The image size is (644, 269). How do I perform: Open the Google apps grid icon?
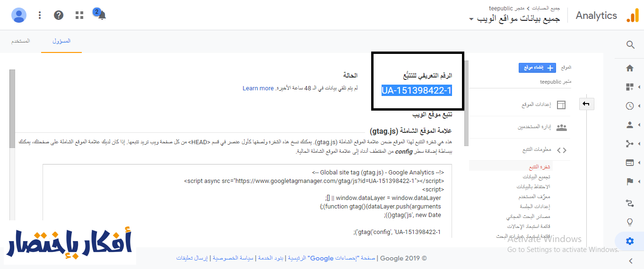[79, 15]
